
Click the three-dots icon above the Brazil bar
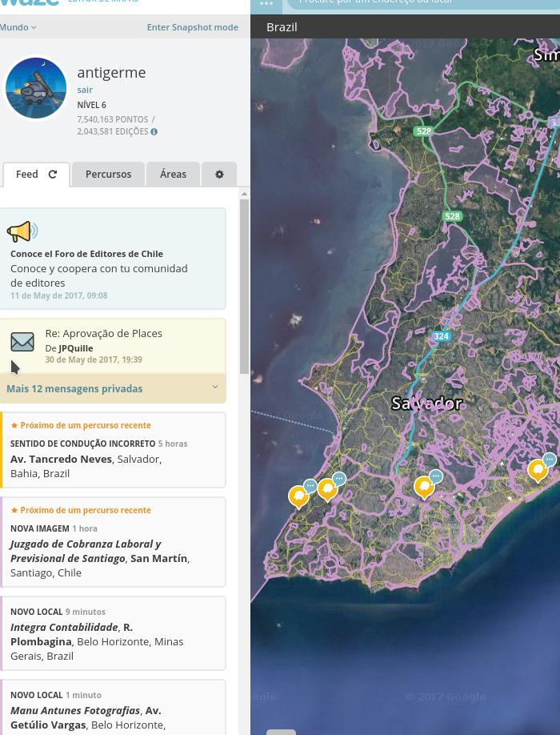point(266,4)
